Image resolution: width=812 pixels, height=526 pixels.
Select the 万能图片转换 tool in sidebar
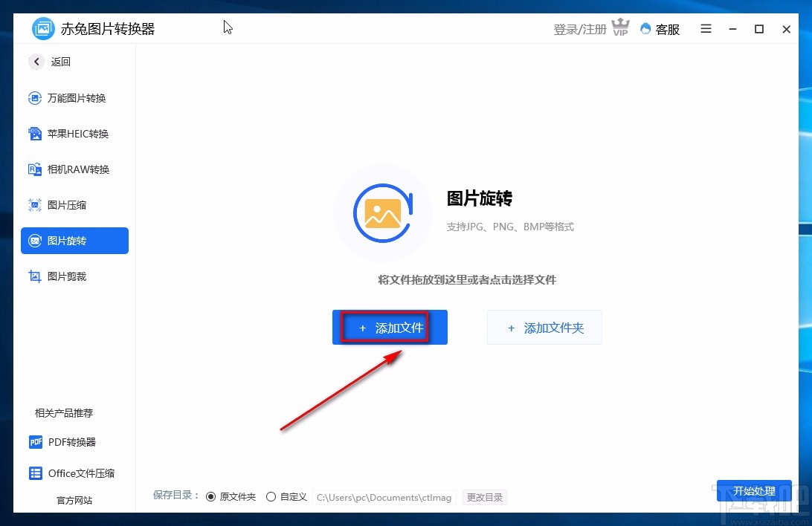point(74,97)
